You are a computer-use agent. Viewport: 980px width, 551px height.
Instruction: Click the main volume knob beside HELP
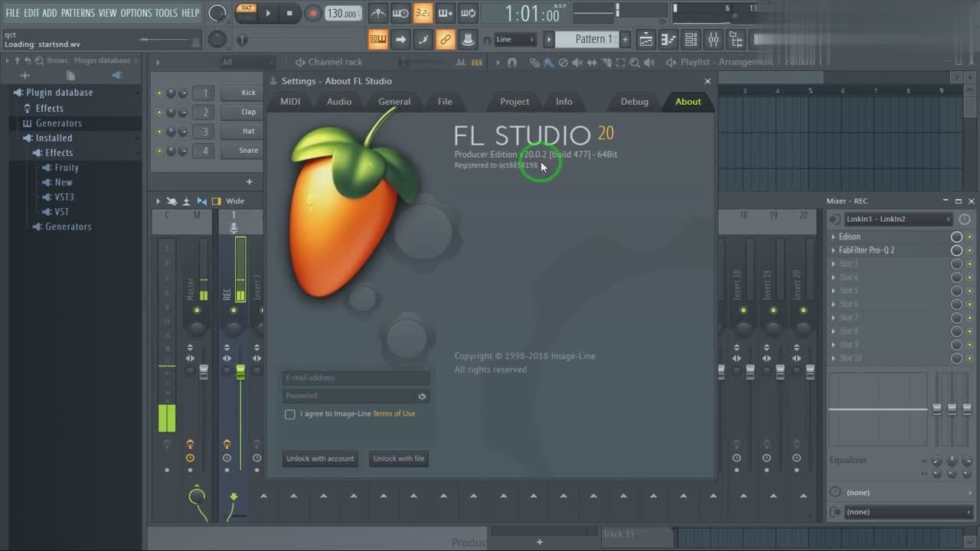pos(218,13)
